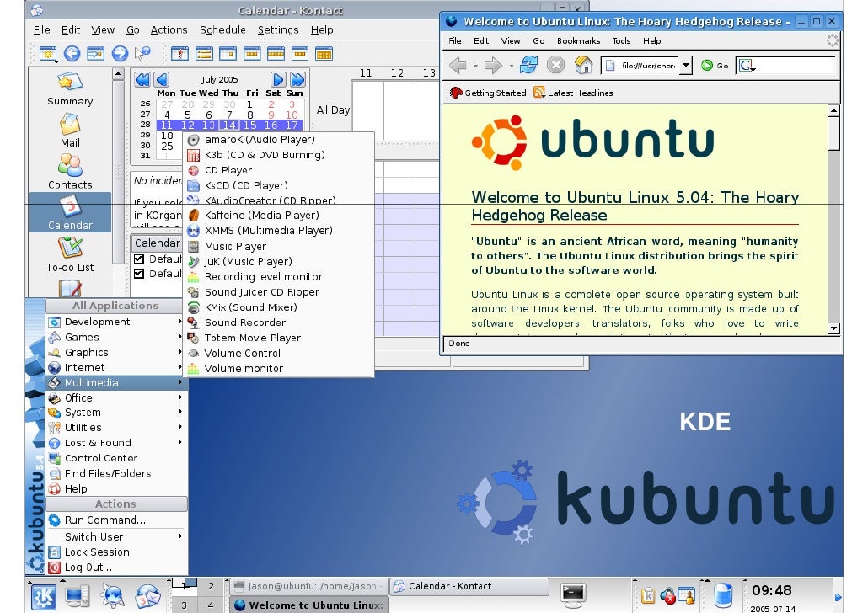Open the Summary component in Kontact sidebar
The height and width of the screenshot is (613, 868).
point(70,88)
